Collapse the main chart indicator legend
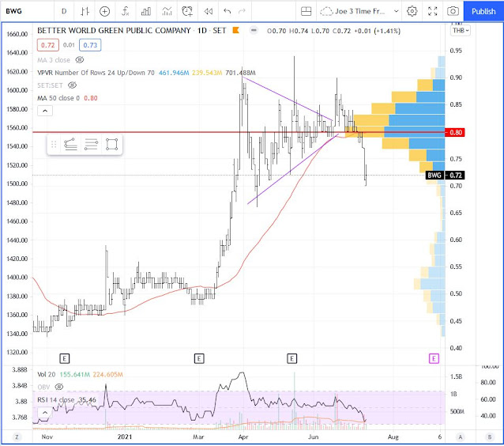This screenshot has width=504, height=446. (x=45, y=111)
